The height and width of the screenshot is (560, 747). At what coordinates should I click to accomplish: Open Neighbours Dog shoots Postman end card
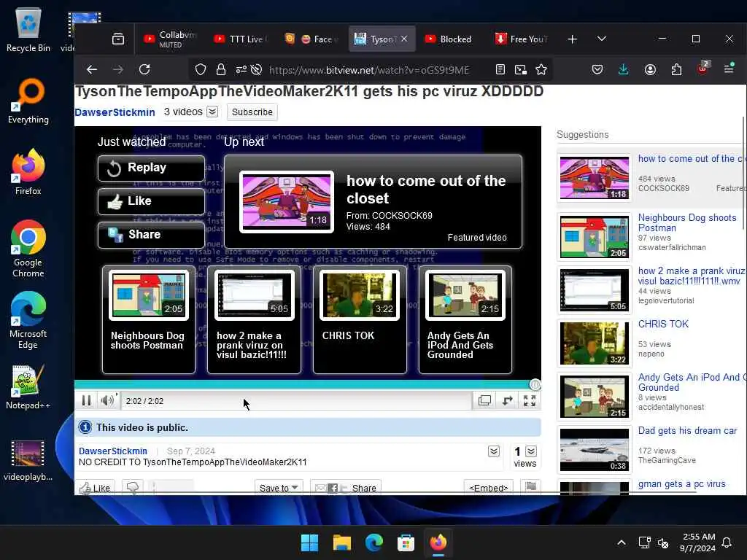tap(149, 319)
